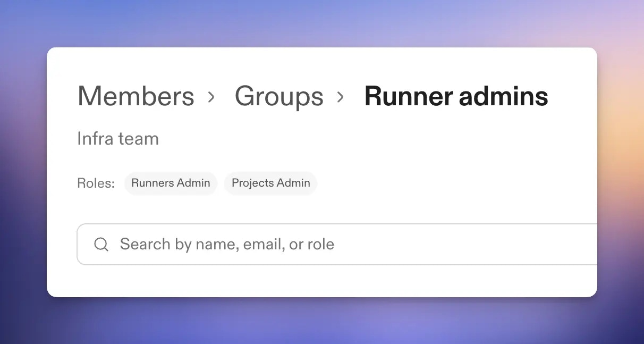This screenshot has width=644, height=344.
Task: Select the Runners Admin role chip
Action: (x=171, y=183)
